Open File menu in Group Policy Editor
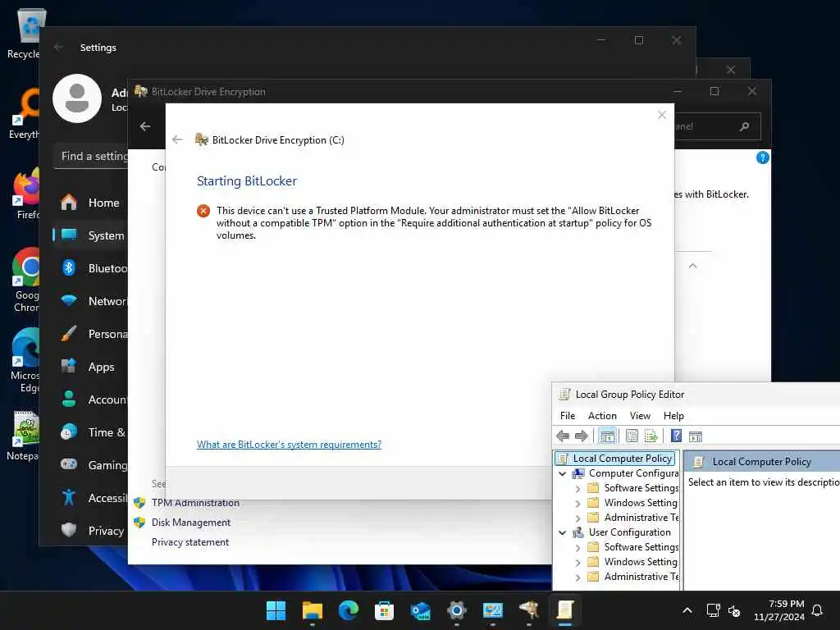Viewport: 840px width, 630px height. tap(568, 416)
